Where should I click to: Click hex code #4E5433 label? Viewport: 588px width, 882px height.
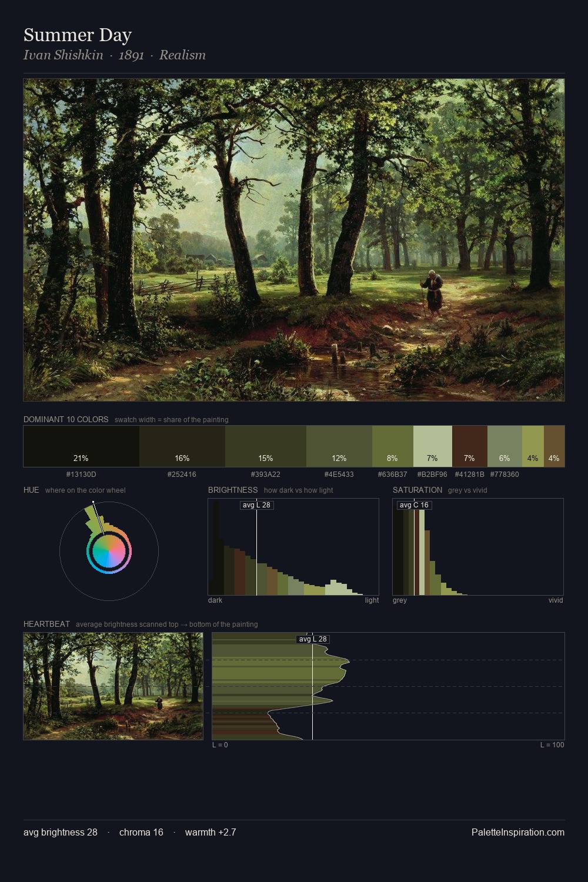pos(339,475)
